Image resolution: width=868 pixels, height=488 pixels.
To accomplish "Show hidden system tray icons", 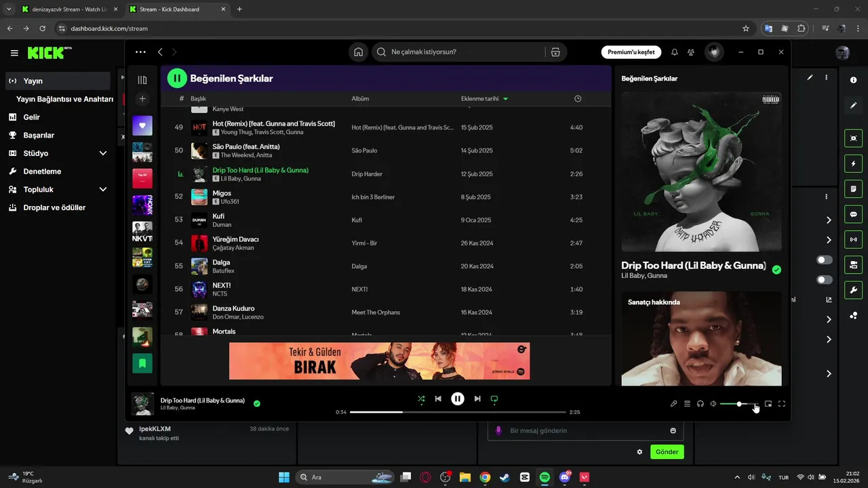I will pyautogui.click(x=738, y=477).
